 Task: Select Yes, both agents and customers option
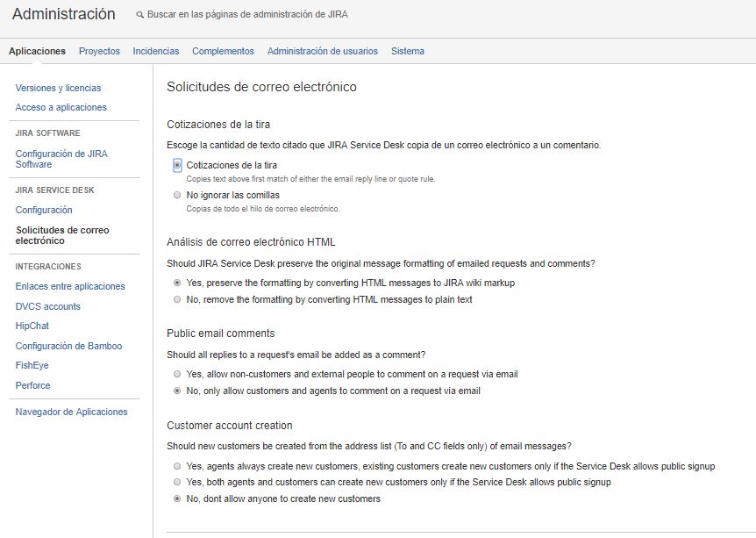click(x=177, y=482)
